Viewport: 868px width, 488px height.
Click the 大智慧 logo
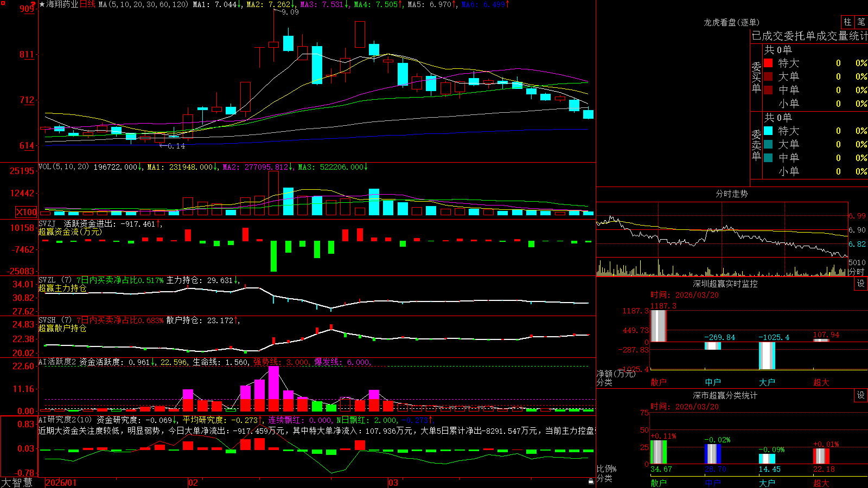point(17,482)
